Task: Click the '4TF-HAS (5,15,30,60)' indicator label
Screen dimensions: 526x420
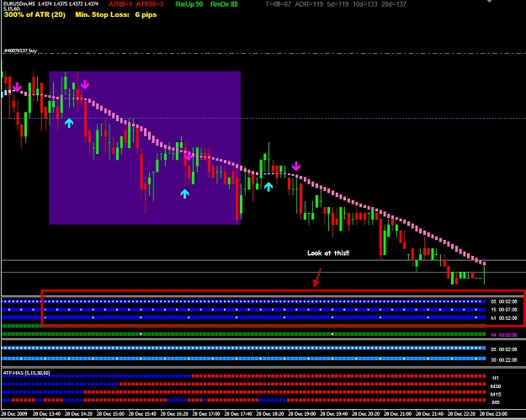Action: (x=26, y=373)
